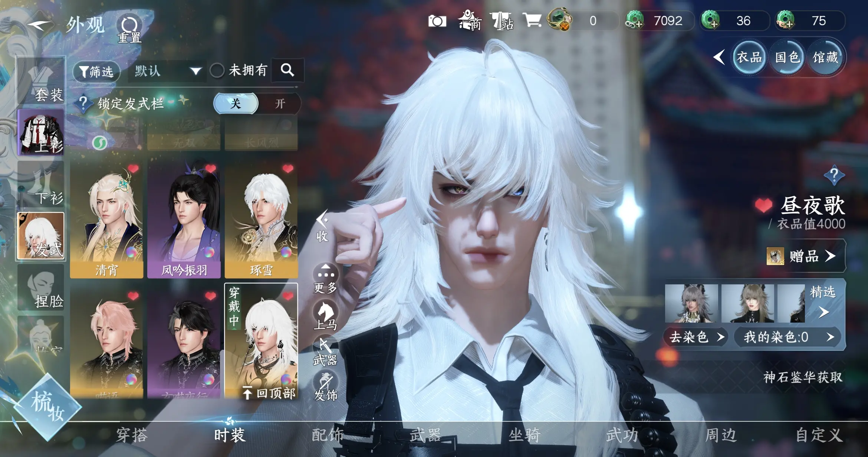Set 锁定发式栏 to 关
This screenshot has height=457, width=868.
click(x=236, y=104)
